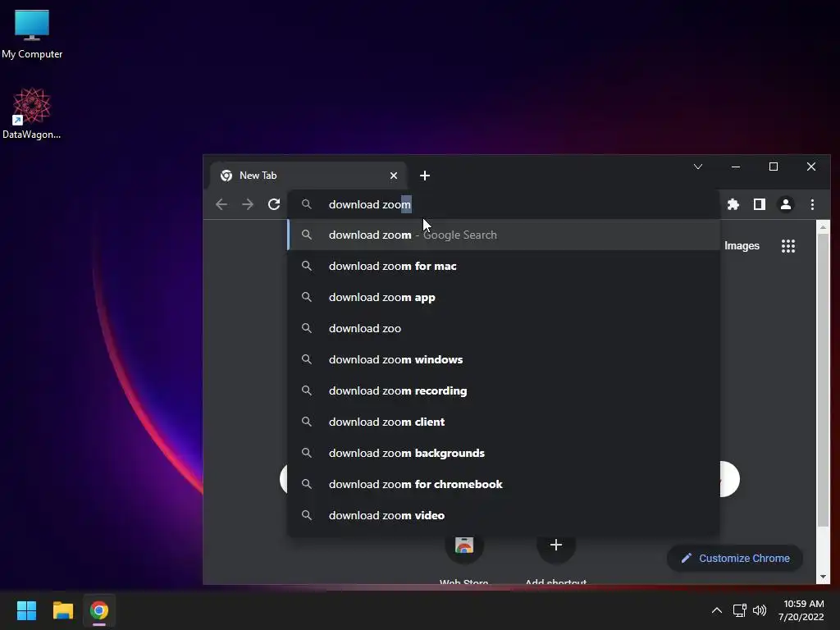Choose 'download zoom - Google Search' suggestion
This screenshot has width=840, height=630.
pyautogui.click(x=504, y=235)
